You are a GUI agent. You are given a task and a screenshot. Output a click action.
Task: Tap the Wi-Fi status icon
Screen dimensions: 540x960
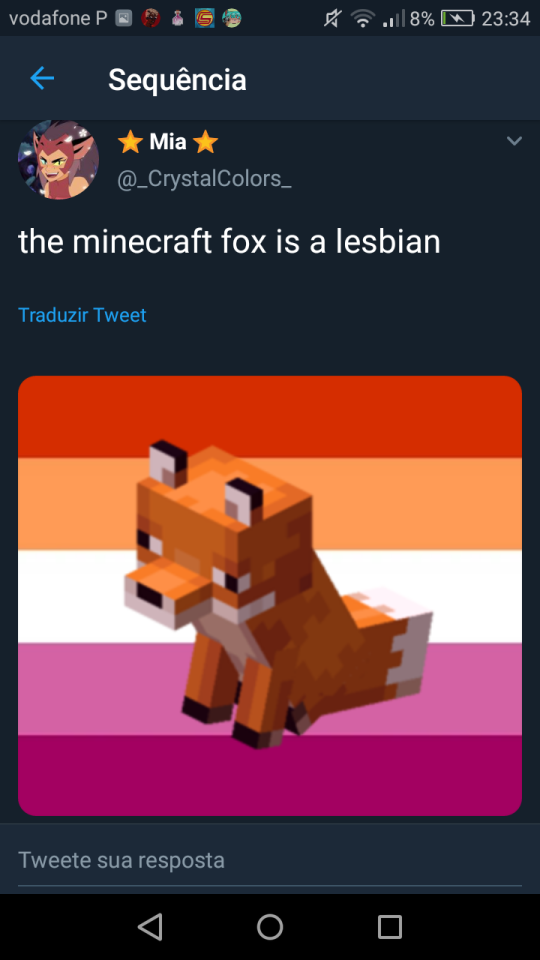click(362, 19)
